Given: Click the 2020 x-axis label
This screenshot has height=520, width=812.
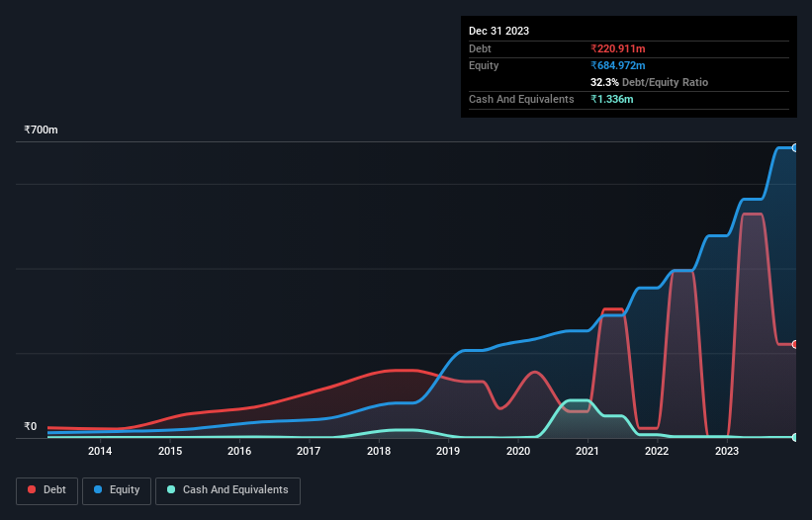Looking at the screenshot, I should tap(518, 451).
